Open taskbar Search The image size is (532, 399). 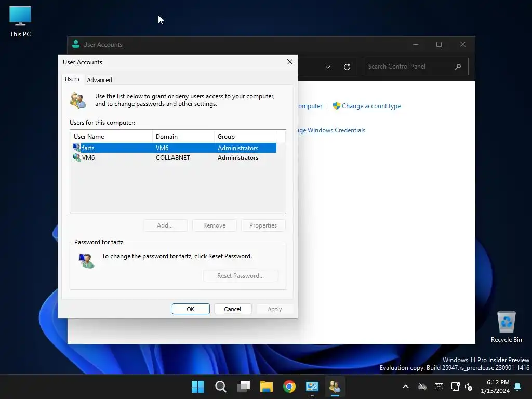point(220,387)
